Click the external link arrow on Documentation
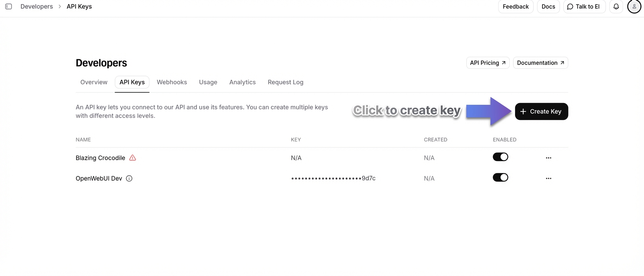This screenshot has height=276, width=644. [x=562, y=62]
